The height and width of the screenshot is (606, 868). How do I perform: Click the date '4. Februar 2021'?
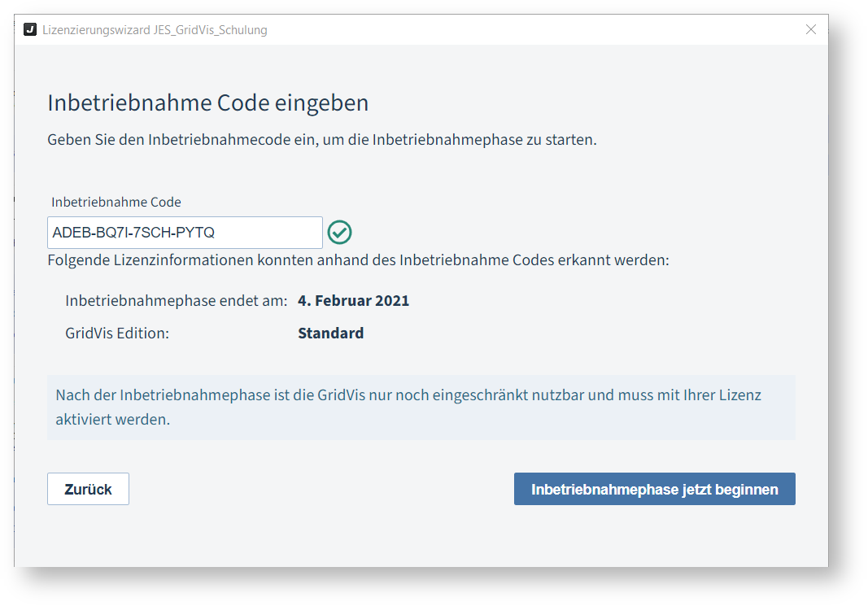point(353,300)
